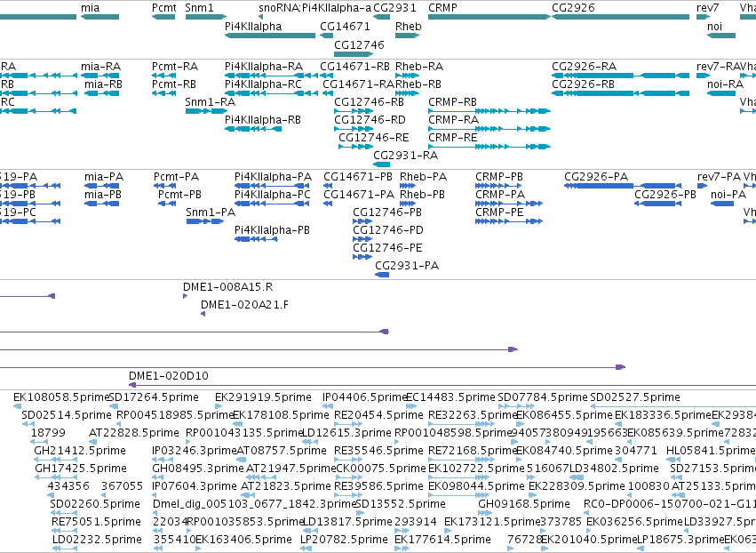The width and height of the screenshot is (756, 553).
Task: Click transcript noi-RA
Action: tap(721, 93)
